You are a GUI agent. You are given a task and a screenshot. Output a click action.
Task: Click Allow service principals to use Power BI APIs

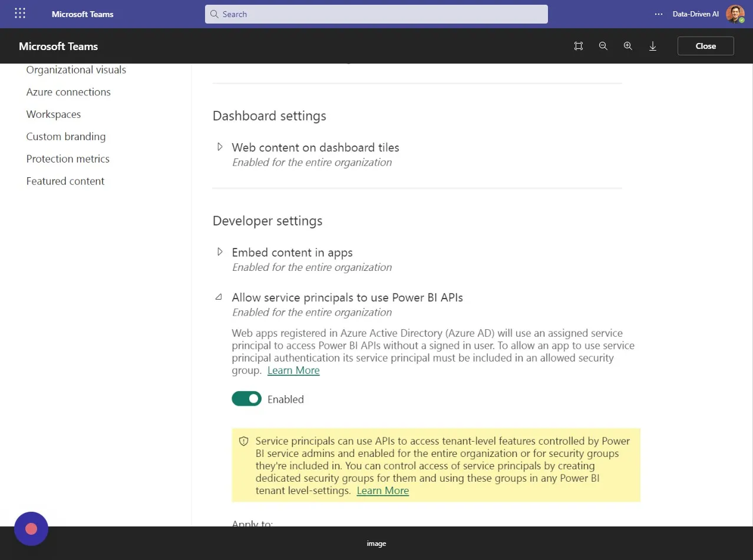click(x=348, y=297)
